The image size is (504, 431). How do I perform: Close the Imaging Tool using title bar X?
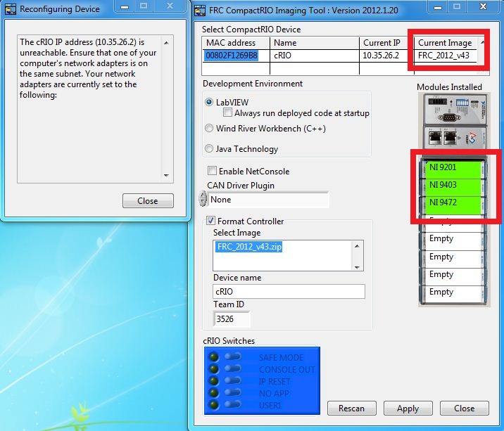pos(483,7)
